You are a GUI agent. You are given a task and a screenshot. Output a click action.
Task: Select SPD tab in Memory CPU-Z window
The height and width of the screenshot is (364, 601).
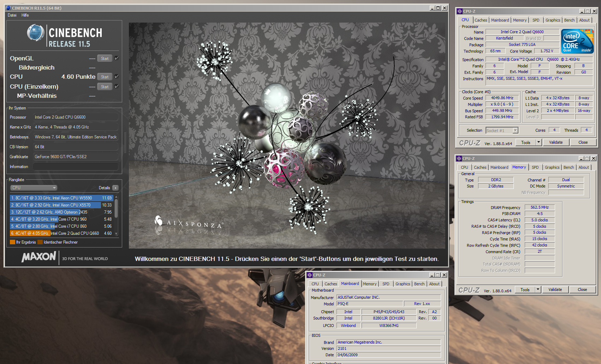[x=535, y=167]
